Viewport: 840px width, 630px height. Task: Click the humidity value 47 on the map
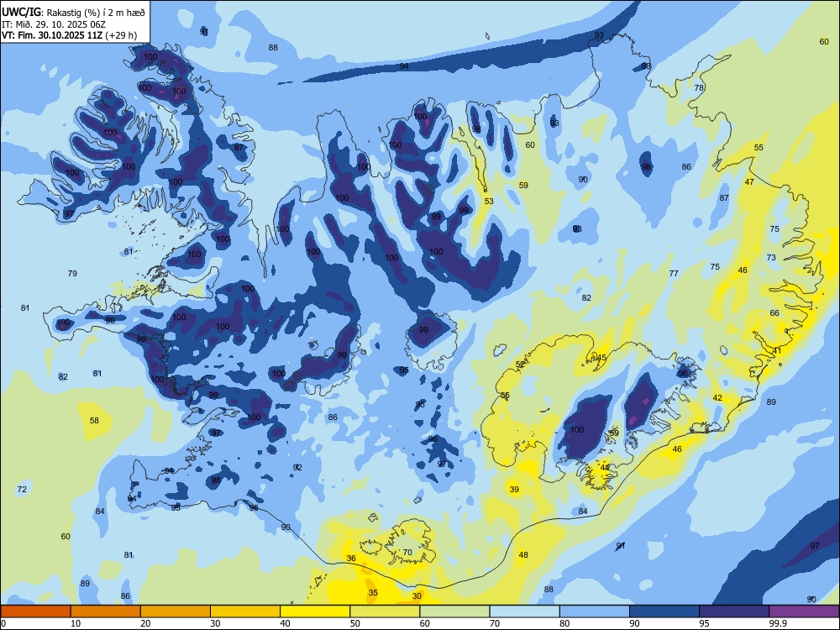[749, 182]
